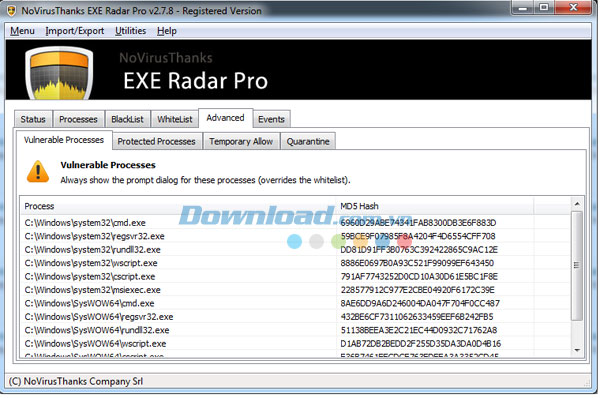
Task: Open the Protected Processes sub-tab
Action: point(157,141)
